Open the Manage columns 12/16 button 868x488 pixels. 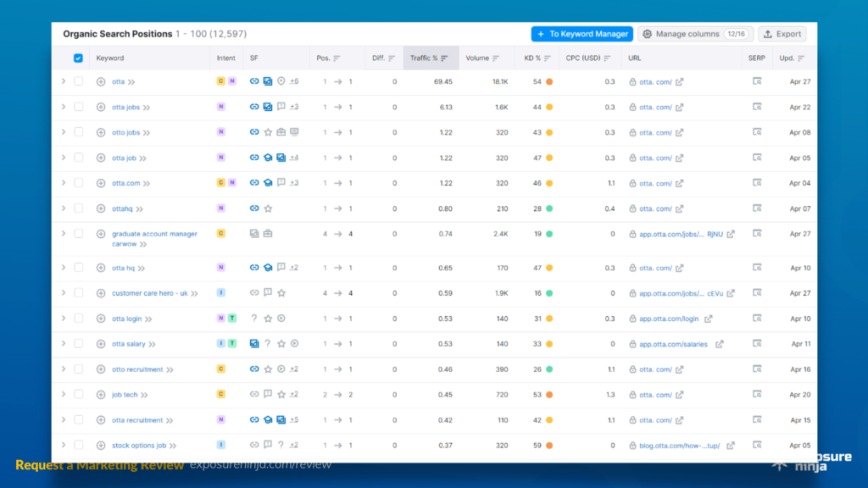pos(696,34)
